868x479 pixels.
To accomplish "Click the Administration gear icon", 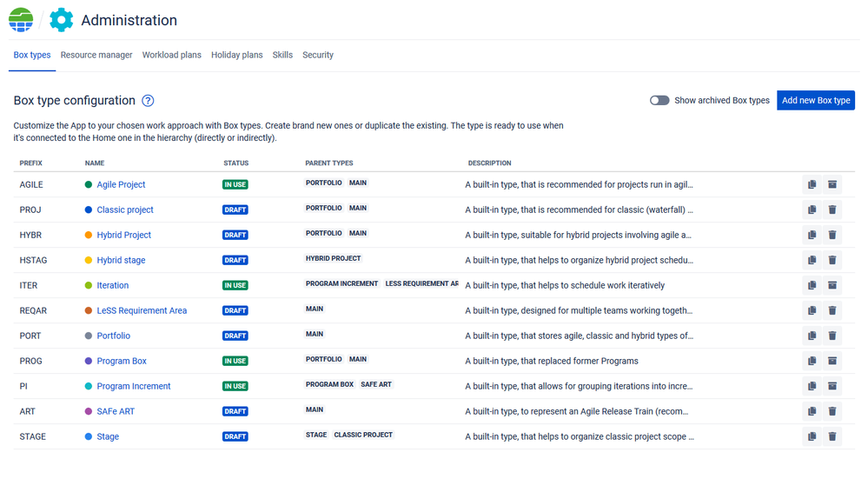I will pos(61,20).
